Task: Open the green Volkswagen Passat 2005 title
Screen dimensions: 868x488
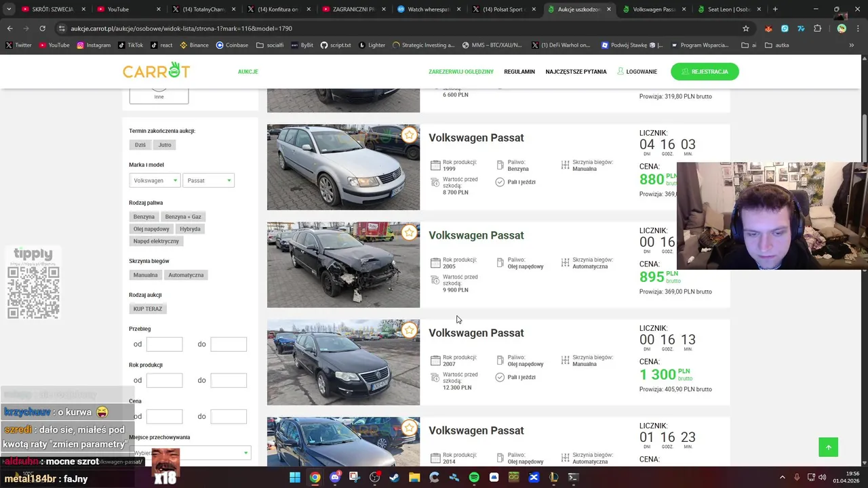Action: click(x=476, y=235)
